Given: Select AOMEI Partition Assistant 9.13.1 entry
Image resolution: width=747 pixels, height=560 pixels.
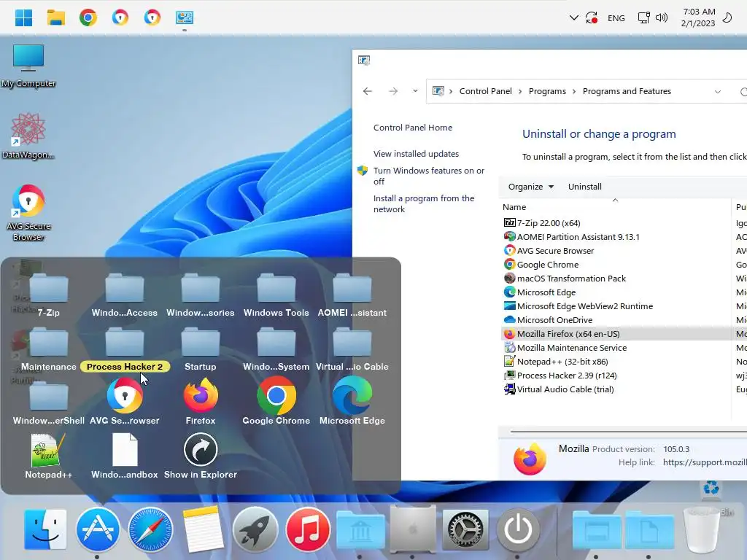Looking at the screenshot, I should coord(578,237).
